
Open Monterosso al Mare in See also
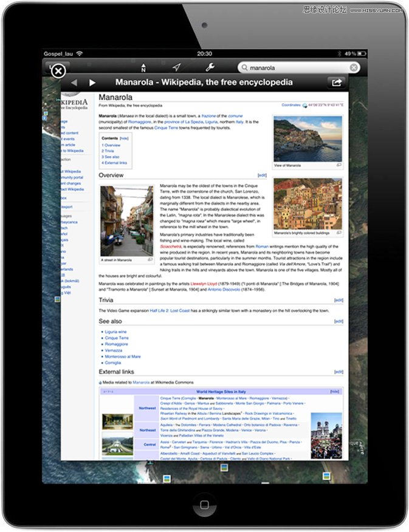point(123,356)
